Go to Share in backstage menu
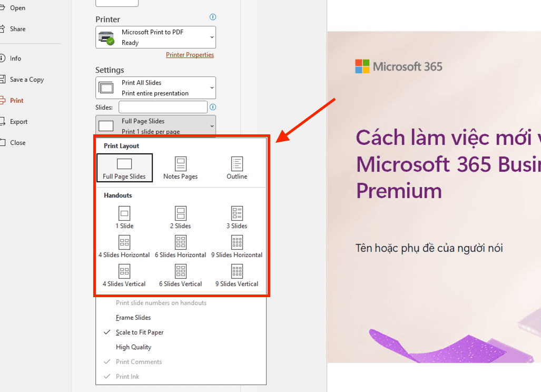The image size is (541, 392). click(x=13, y=29)
